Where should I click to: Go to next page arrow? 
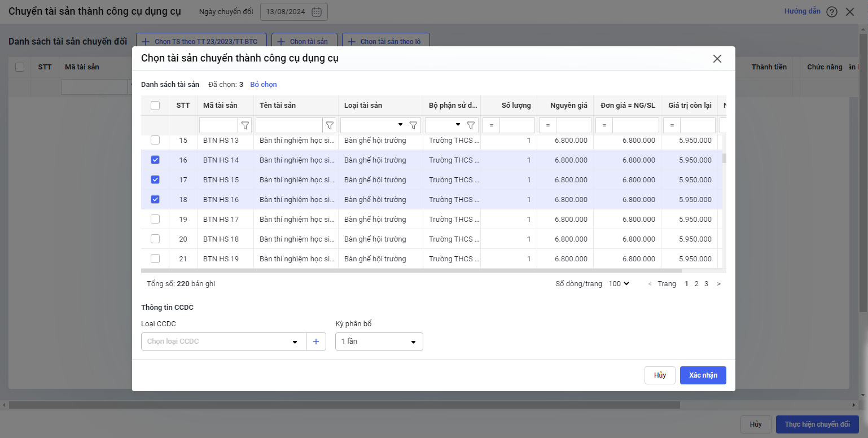tap(718, 284)
